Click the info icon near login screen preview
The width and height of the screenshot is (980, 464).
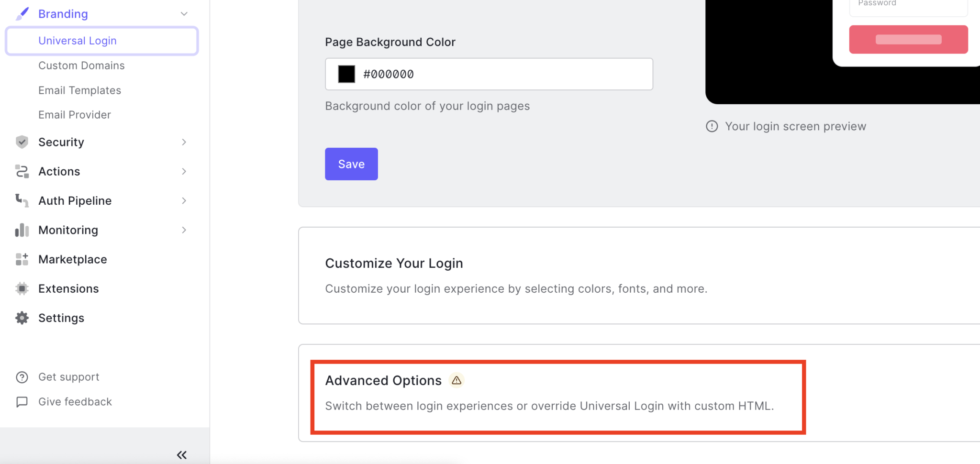coord(712,126)
